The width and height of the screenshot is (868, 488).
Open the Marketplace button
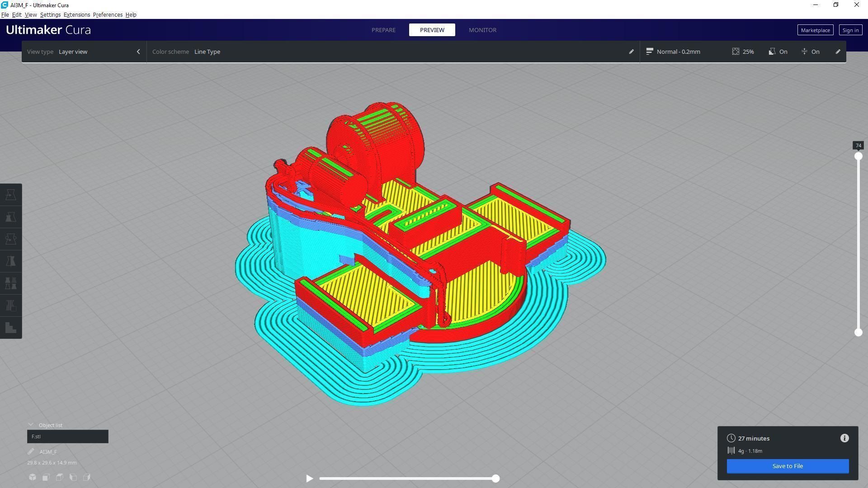(815, 30)
